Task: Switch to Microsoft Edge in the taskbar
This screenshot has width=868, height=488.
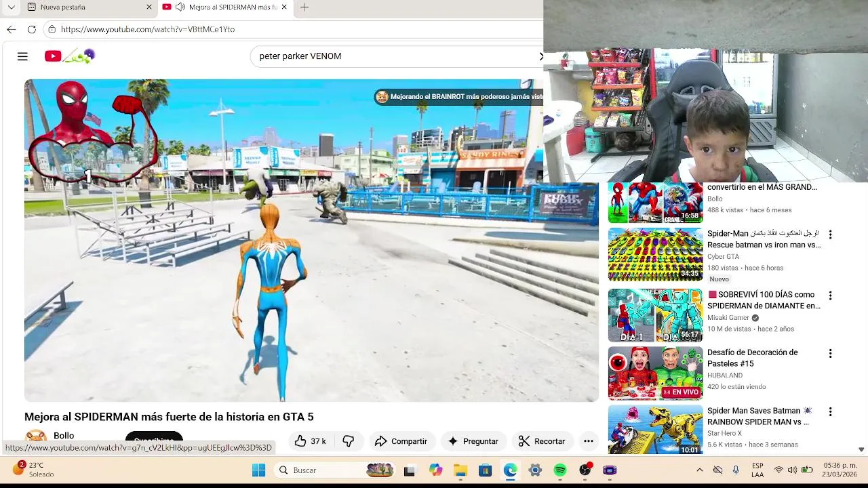Action: (510, 470)
